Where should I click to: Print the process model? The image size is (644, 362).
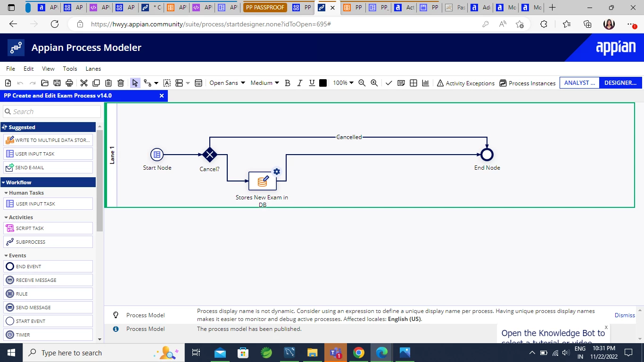pyautogui.click(x=69, y=83)
